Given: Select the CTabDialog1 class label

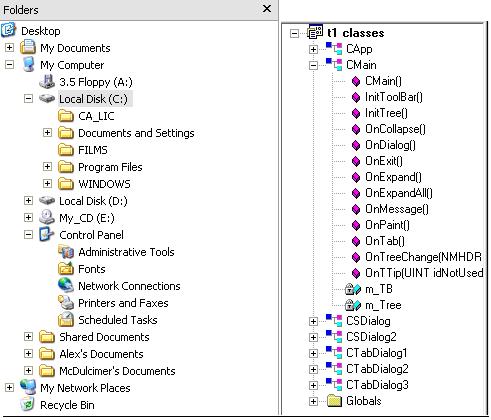Looking at the screenshot, I should click(377, 353).
